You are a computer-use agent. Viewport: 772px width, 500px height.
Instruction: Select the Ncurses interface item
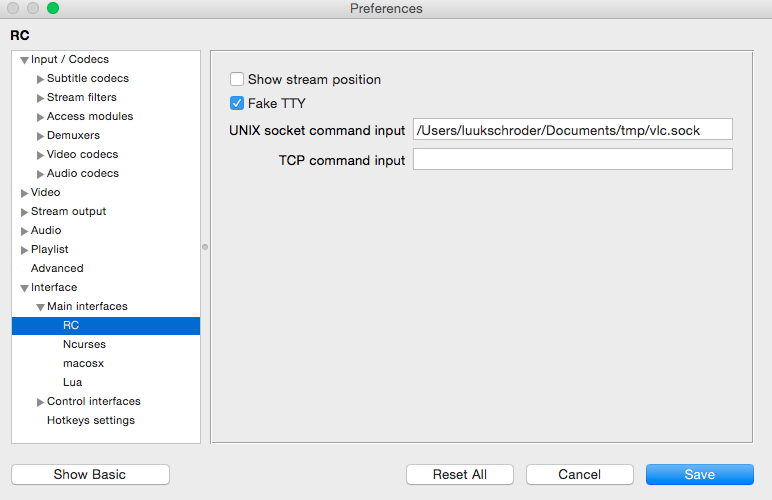click(84, 344)
